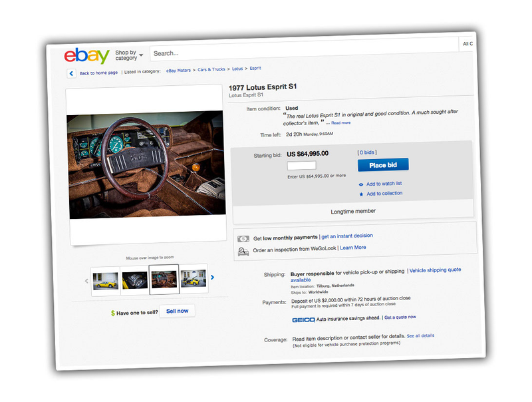This screenshot has height=402, width=532.
Task: Click See all details coverage link
Action: (x=420, y=336)
